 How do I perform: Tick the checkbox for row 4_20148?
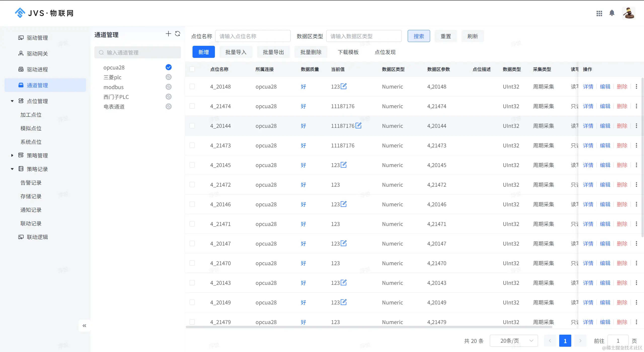[192, 87]
